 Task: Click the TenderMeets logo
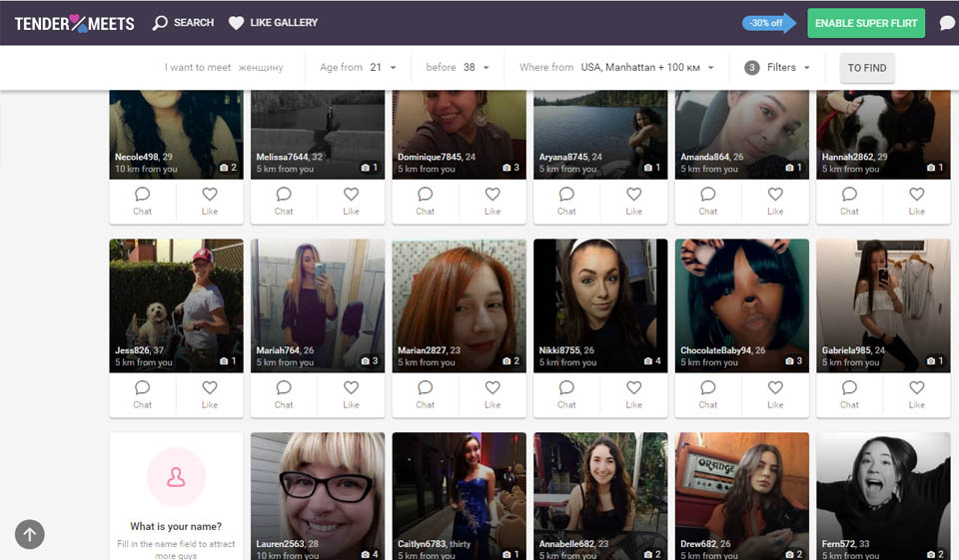point(74,23)
